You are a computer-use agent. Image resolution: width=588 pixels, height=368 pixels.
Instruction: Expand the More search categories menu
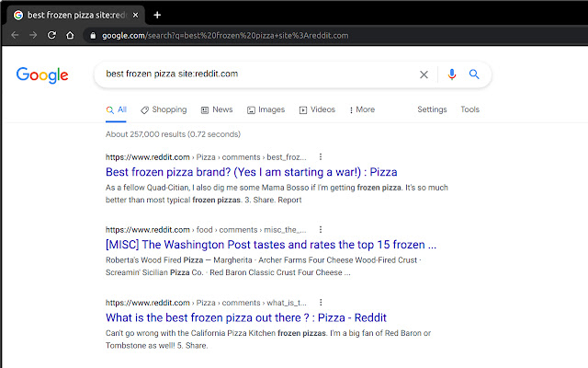tap(362, 109)
